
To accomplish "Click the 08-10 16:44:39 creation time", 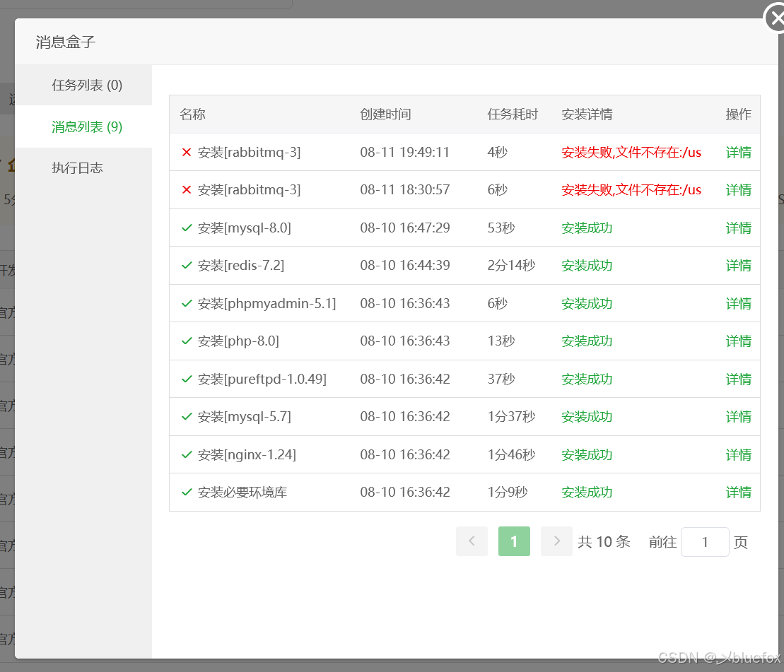I will pyautogui.click(x=405, y=265).
